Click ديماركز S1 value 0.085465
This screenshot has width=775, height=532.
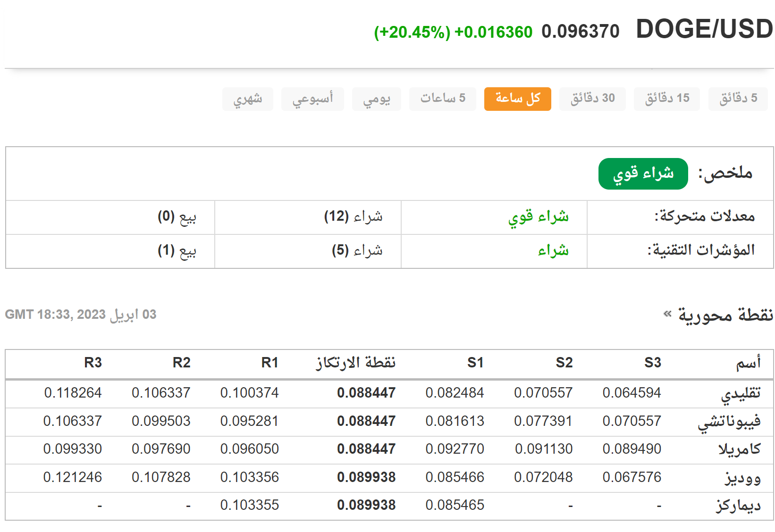click(455, 505)
